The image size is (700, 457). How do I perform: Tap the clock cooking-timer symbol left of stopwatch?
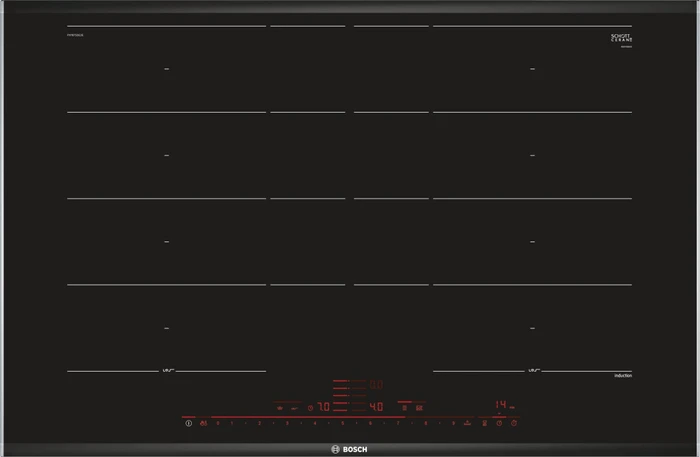(499, 423)
